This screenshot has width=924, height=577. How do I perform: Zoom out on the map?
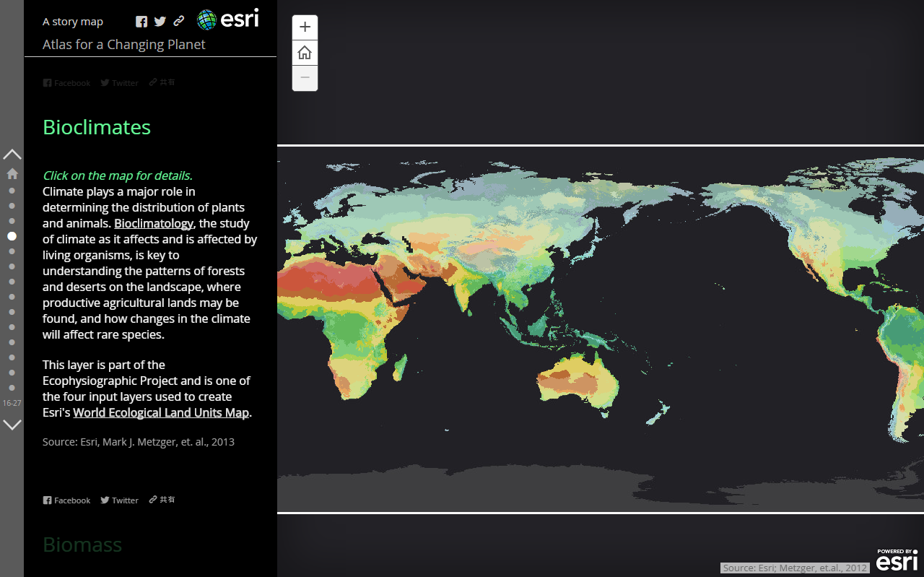pyautogui.click(x=305, y=78)
